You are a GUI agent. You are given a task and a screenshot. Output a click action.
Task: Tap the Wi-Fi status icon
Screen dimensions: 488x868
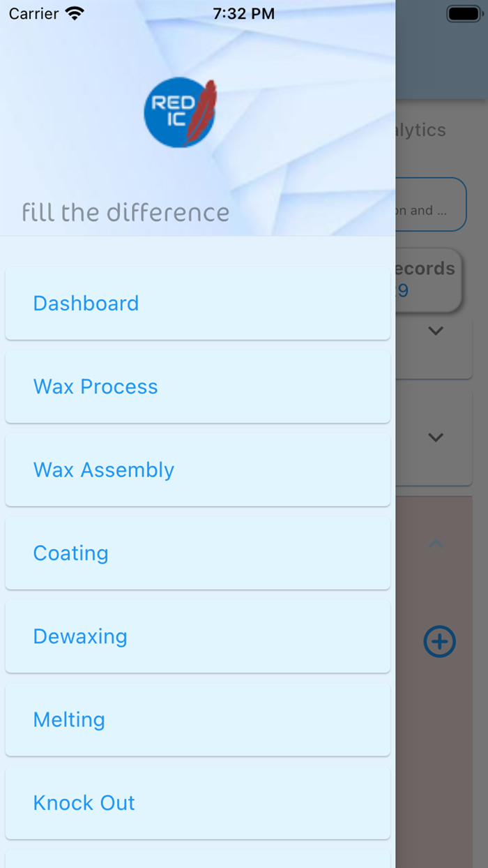[74, 13]
